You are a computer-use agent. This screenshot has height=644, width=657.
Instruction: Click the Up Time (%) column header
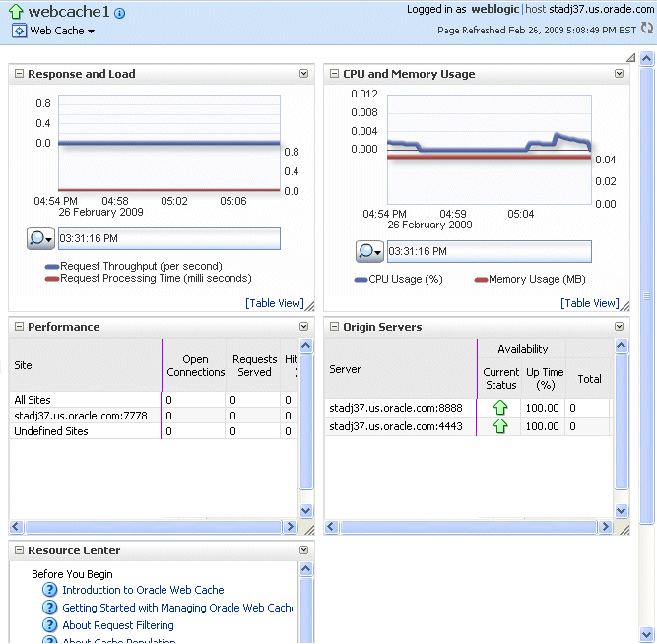(x=545, y=378)
